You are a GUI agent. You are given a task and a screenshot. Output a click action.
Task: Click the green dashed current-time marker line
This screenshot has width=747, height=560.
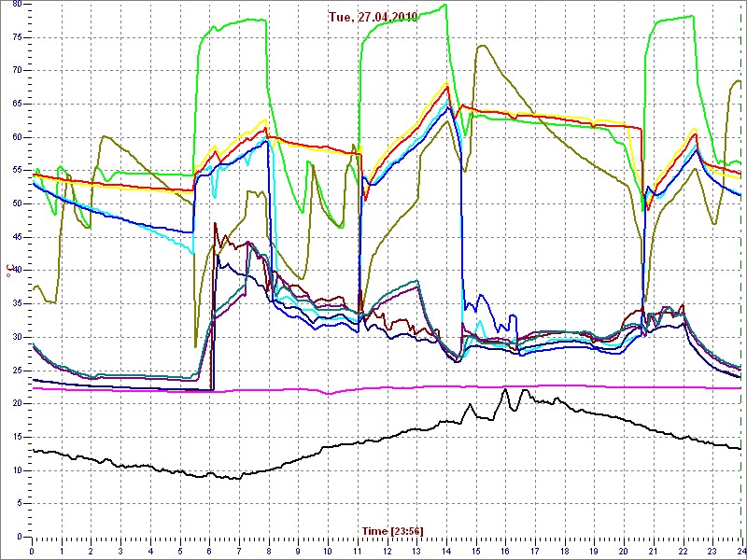pyautogui.click(x=740, y=280)
